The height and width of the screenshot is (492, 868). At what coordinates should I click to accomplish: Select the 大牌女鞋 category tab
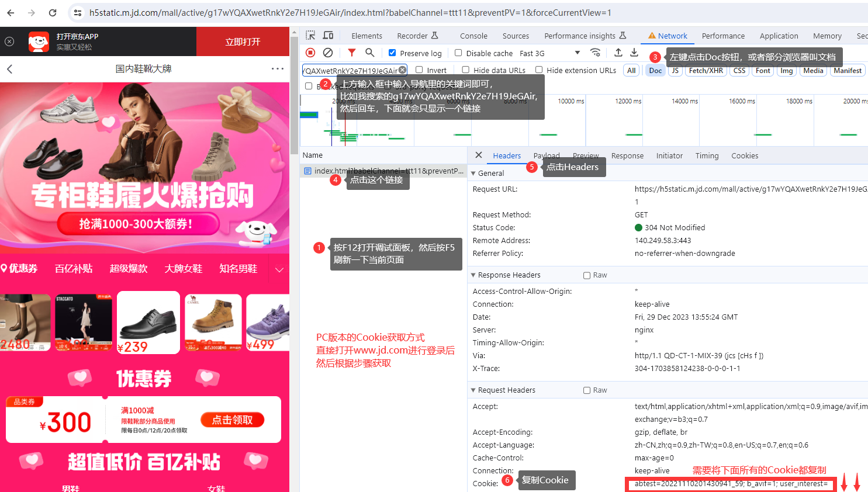pyautogui.click(x=184, y=269)
